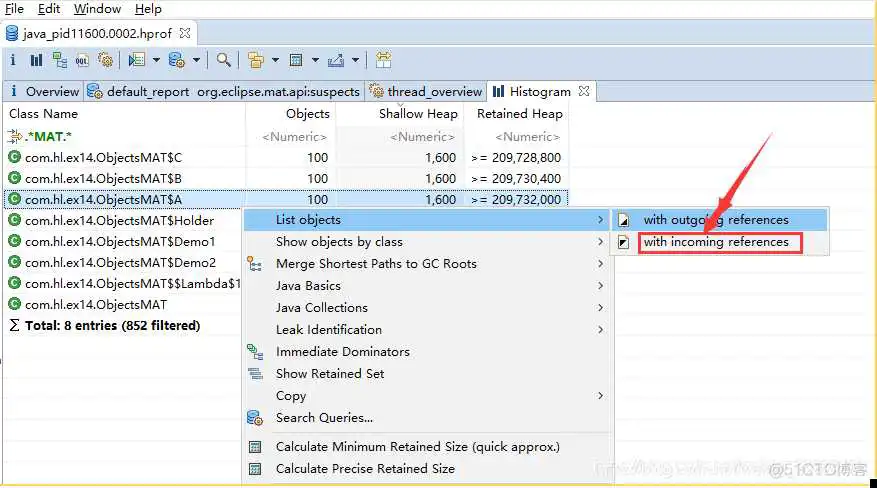877x488 pixels.
Task: Click the magnifier find-object-by-address icon
Action: (224, 60)
